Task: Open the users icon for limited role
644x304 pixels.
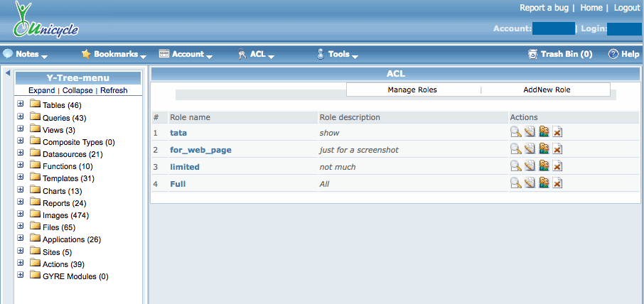Action: (544, 166)
